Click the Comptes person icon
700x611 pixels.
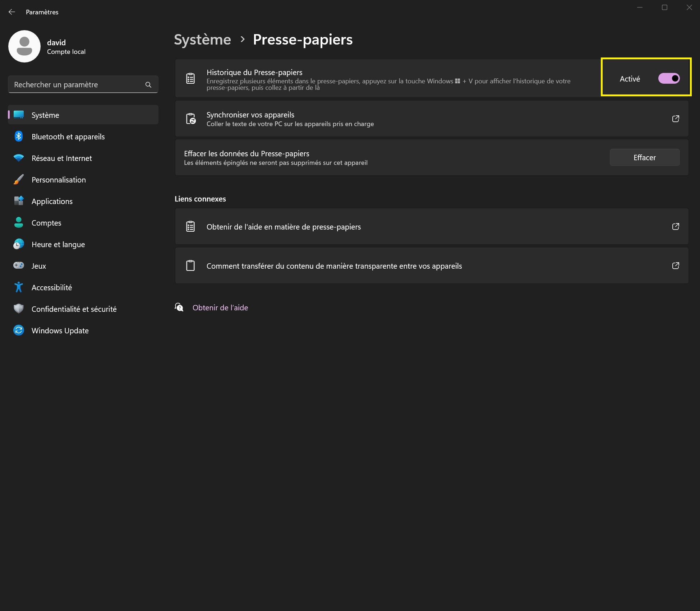click(x=19, y=223)
